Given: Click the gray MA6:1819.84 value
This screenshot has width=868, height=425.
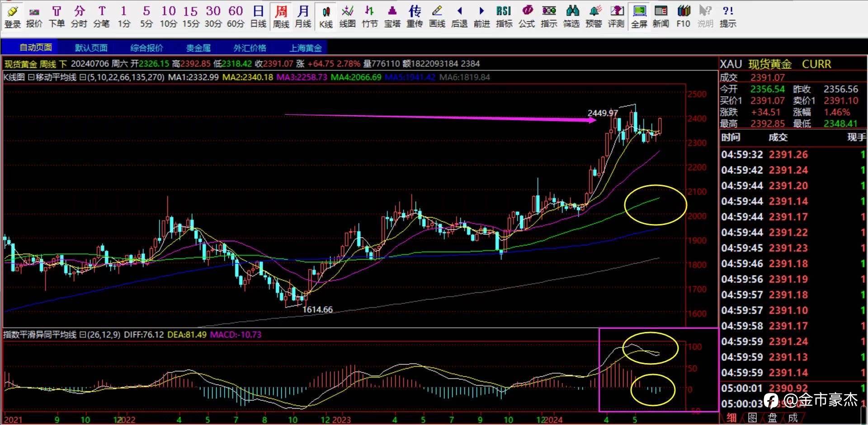Looking at the screenshot, I should [x=465, y=77].
